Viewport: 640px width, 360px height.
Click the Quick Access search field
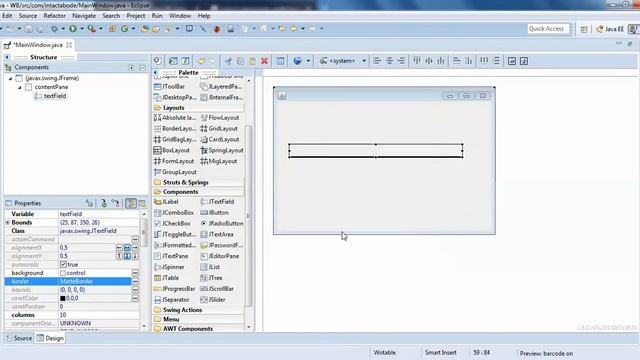coord(547,29)
